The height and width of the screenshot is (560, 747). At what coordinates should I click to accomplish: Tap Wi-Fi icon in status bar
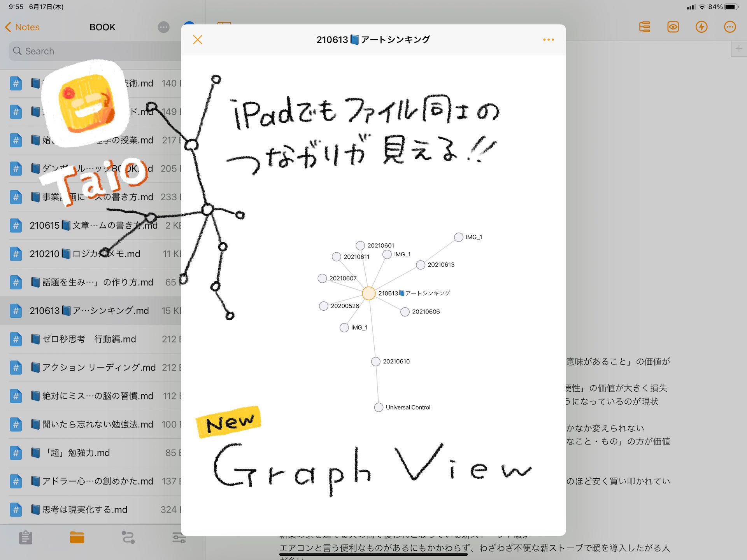tap(702, 7)
